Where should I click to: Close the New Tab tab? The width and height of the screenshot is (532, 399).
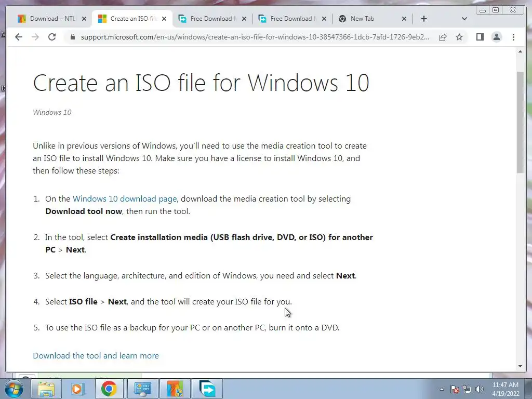(404, 19)
